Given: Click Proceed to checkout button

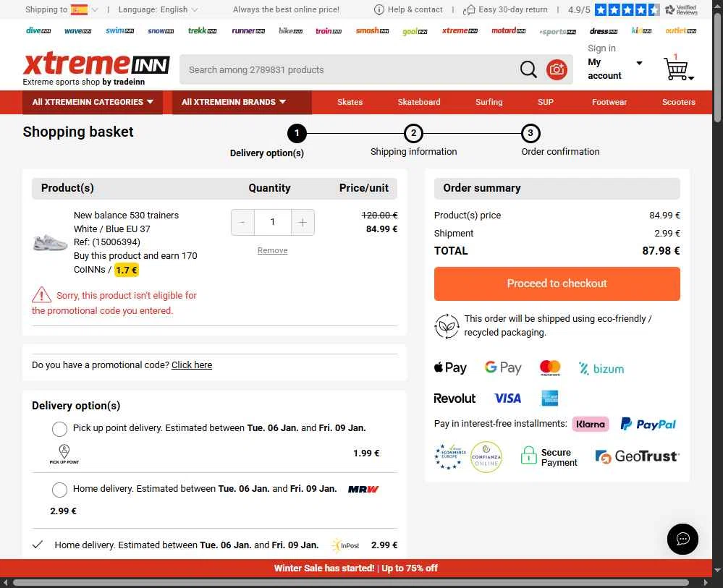Looking at the screenshot, I should click(557, 284).
